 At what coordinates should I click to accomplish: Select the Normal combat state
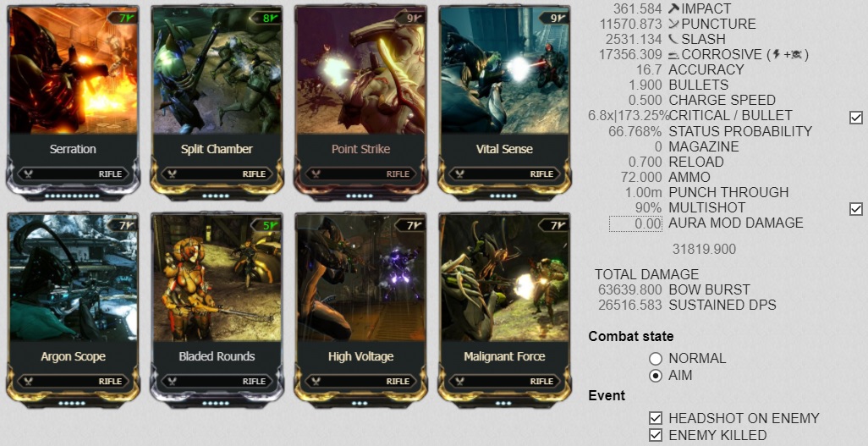point(656,359)
